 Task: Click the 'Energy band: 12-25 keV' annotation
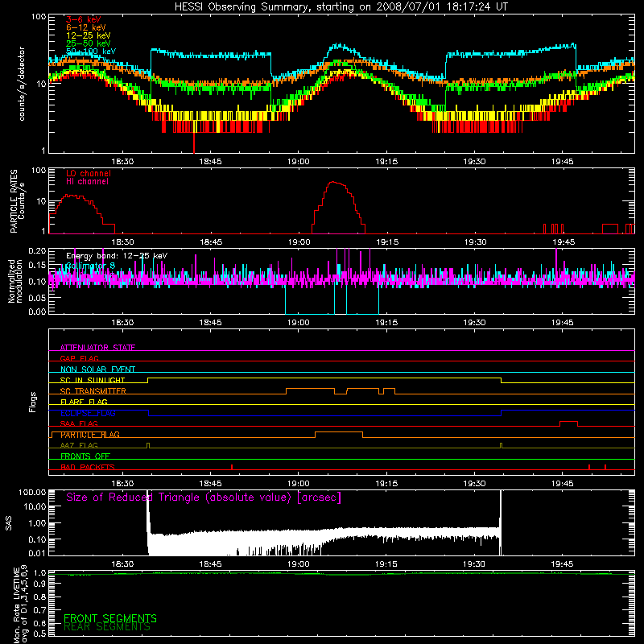click(x=117, y=256)
